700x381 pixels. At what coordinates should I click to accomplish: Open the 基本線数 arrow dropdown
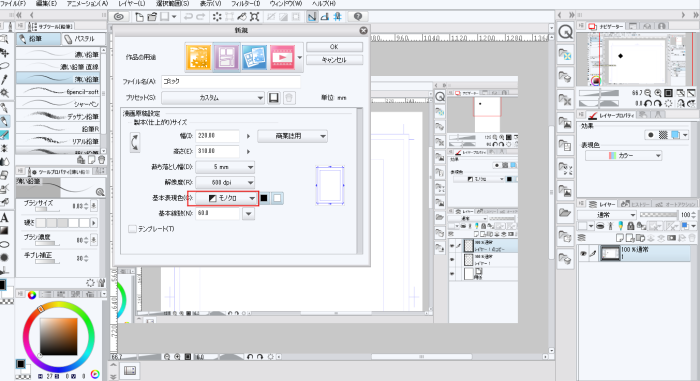[249, 214]
